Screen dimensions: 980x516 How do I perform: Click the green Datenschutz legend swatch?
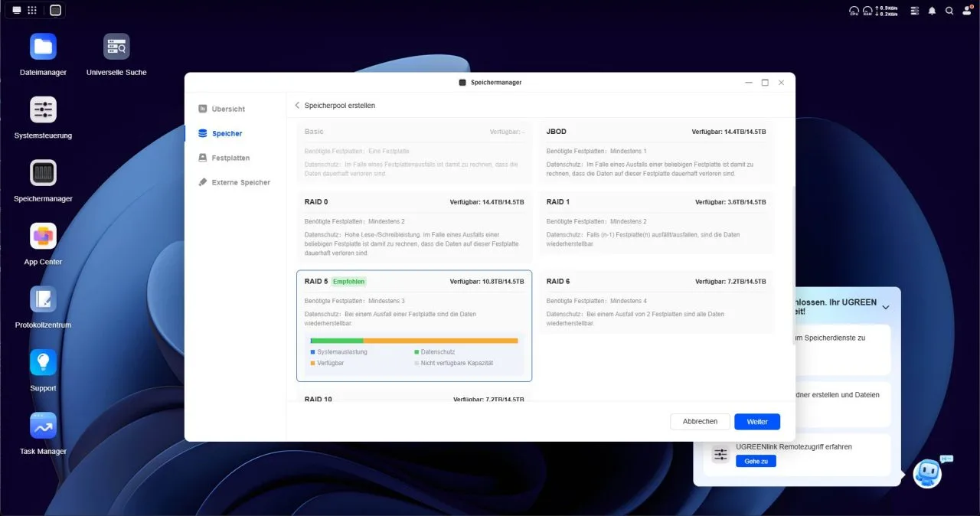(x=416, y=352)
